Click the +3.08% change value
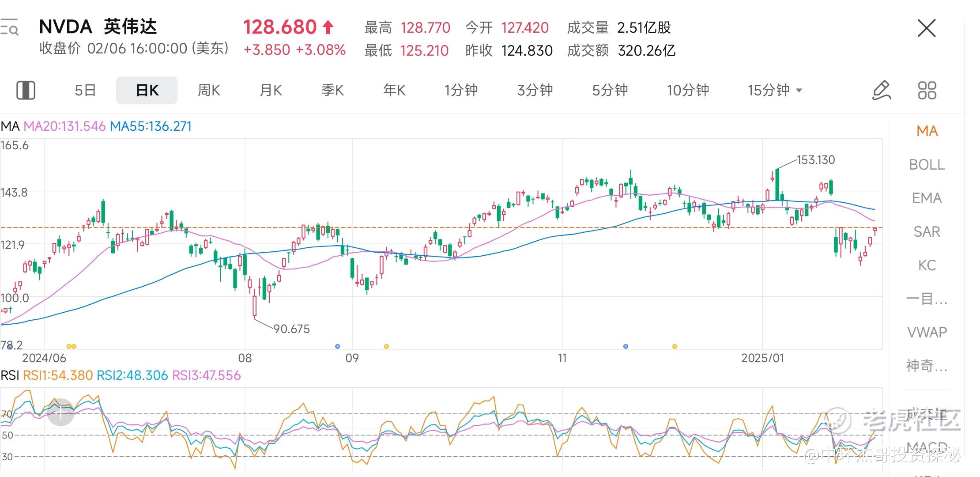 point(320,50)
